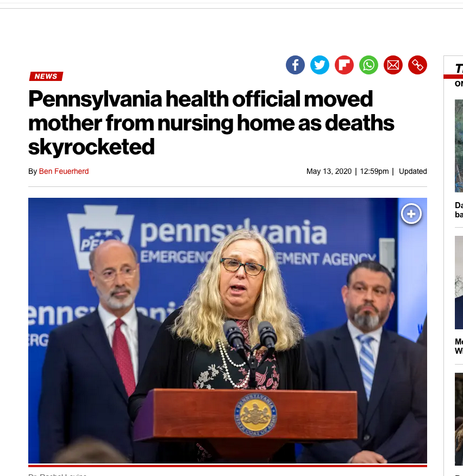Share the article on Twitter
The image size is (463, 476).
320,65
